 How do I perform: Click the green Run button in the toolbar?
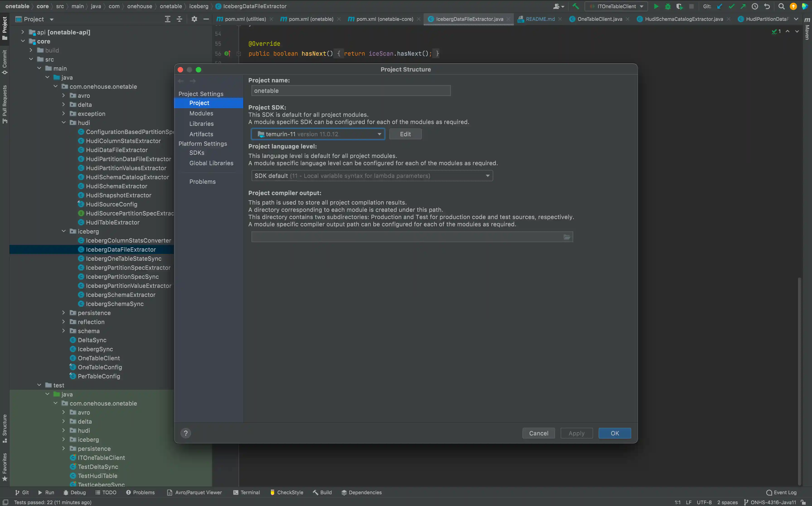coord(656,6)
